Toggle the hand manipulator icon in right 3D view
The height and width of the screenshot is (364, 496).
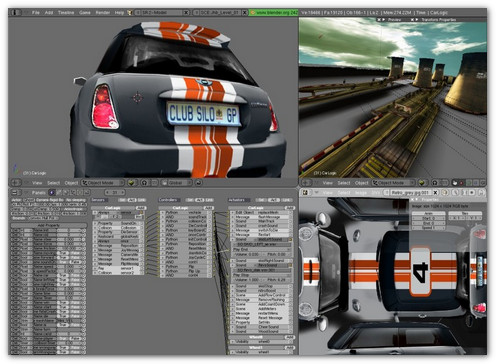455,183
